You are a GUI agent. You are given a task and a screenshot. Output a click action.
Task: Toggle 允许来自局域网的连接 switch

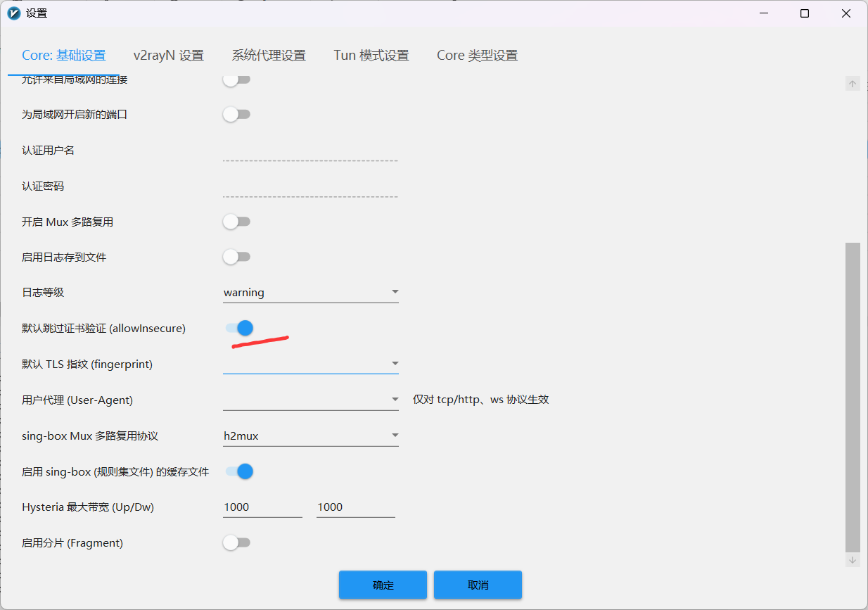point(236,79)
